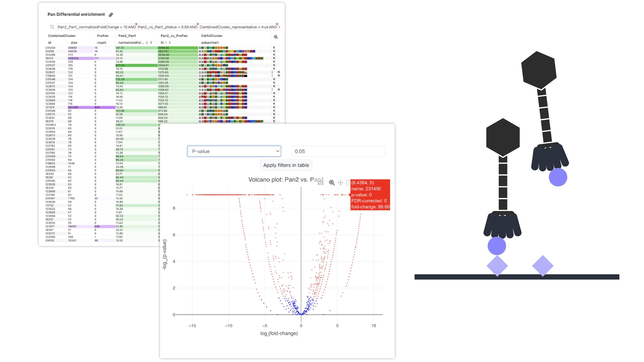Select the plot zoom tool

(332, 183)
